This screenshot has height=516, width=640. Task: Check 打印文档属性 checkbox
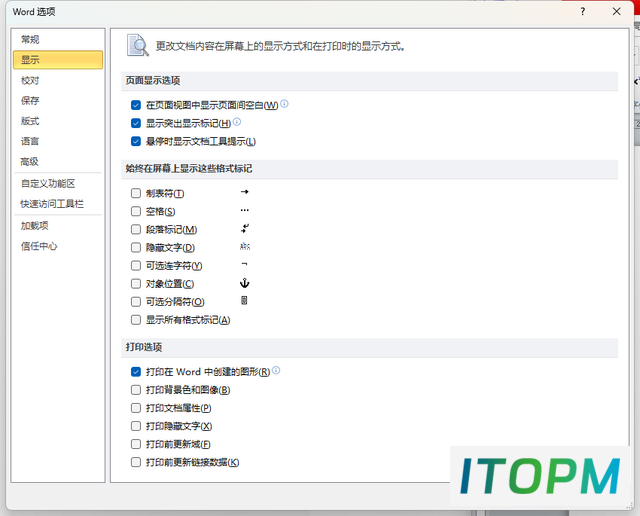[136, 408]
